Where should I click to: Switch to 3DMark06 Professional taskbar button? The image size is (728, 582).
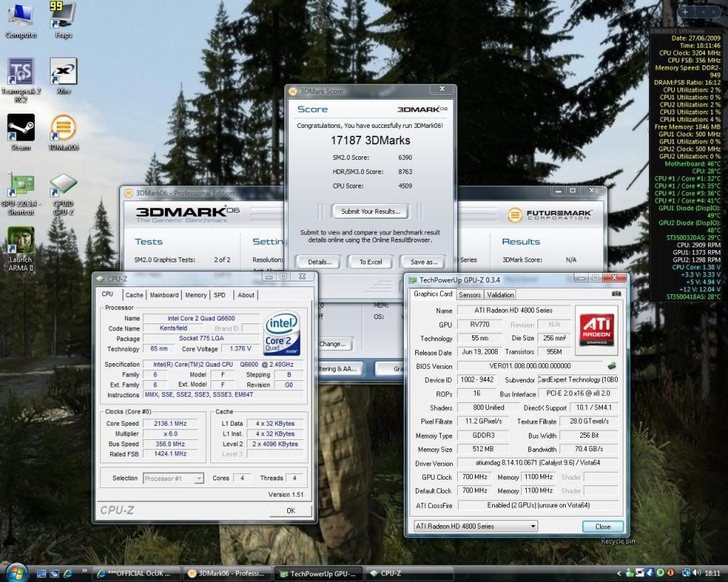[227, 573]
